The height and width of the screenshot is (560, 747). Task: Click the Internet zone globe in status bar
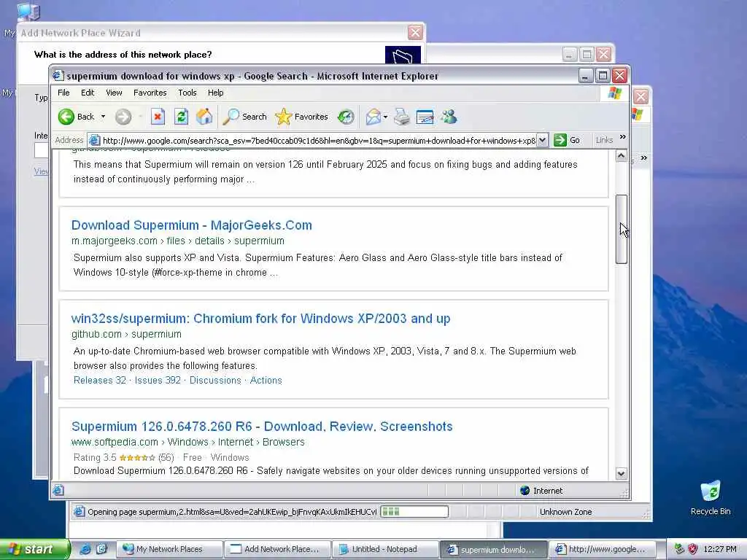click(525, 491)
